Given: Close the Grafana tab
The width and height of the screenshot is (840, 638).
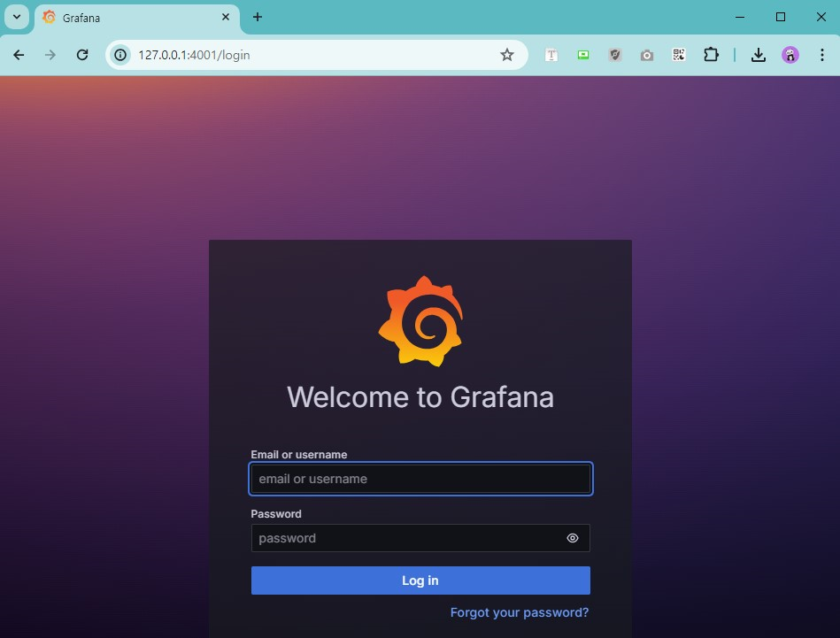Looking at the screenshot, I should click(226, 17).
